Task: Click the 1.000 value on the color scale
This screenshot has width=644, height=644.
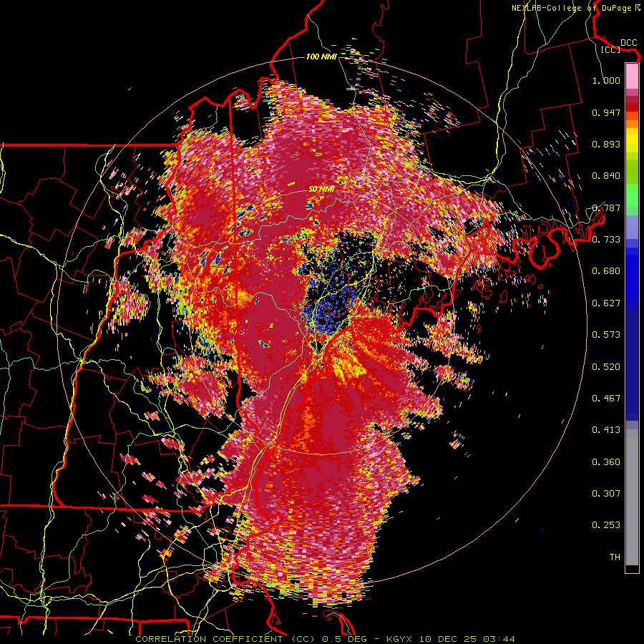Action: click(x=606, y=80)
